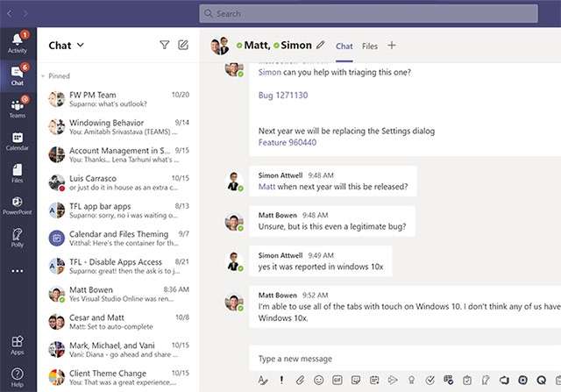Launch the PowerPoint app in sidebar
The width and height of the screenshot is (561, 392).
[x=18, y=204]
